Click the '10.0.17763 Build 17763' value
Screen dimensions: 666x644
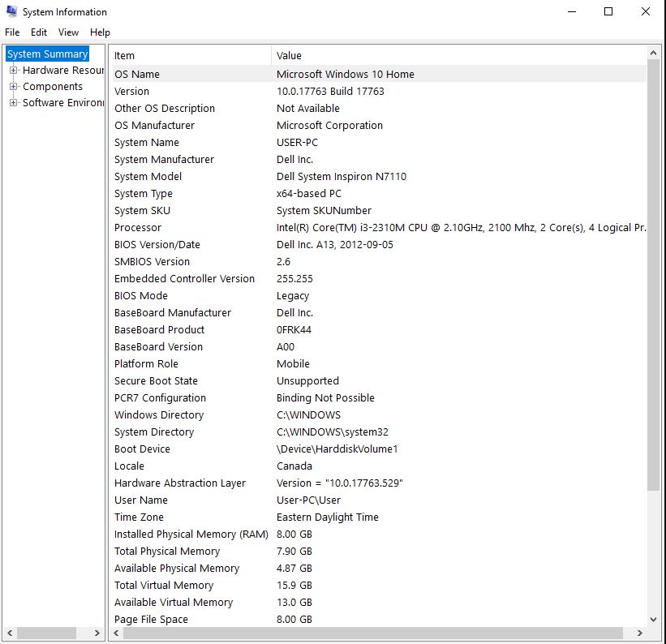(x=330, y=92)
